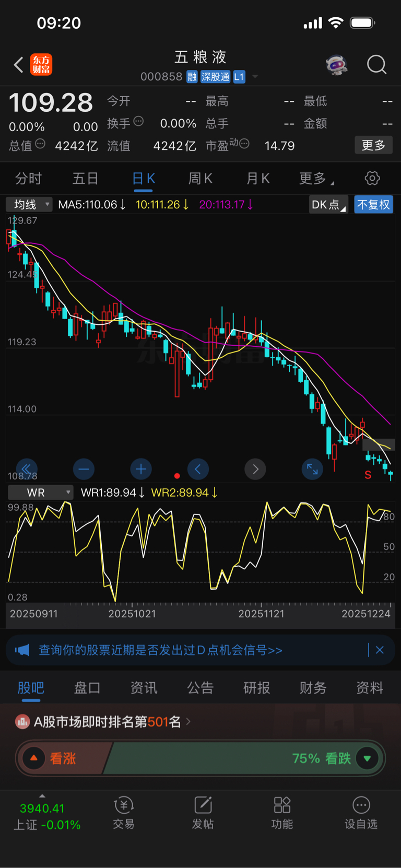Switch to 周K chart tab
This screenshot has width=401, height=868.
pos(200,179)
